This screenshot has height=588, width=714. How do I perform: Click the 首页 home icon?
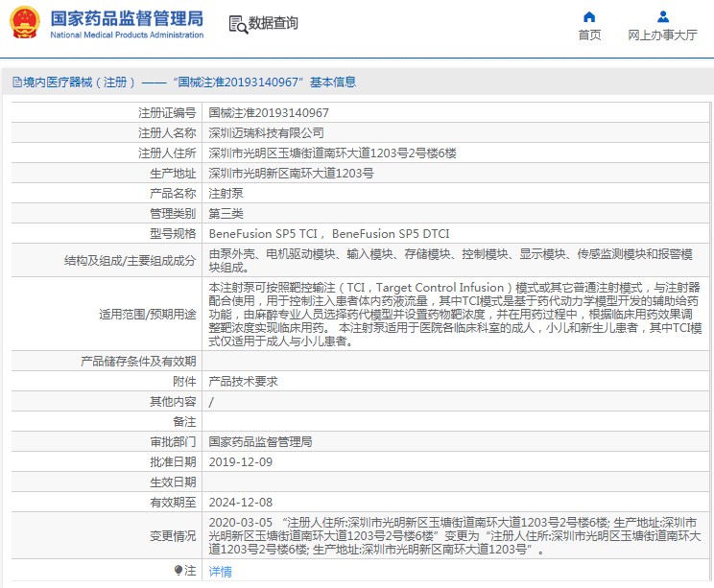click(x=589, y=17)
